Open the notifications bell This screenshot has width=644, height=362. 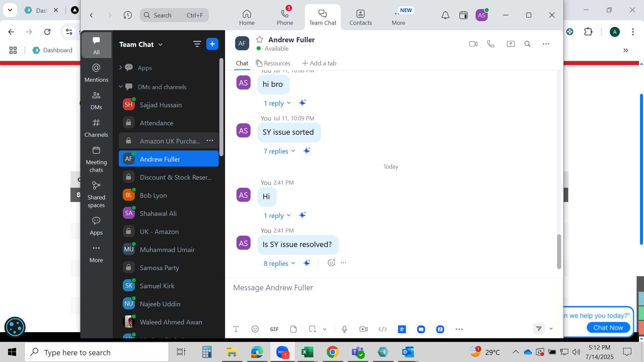tap(445, 15)
